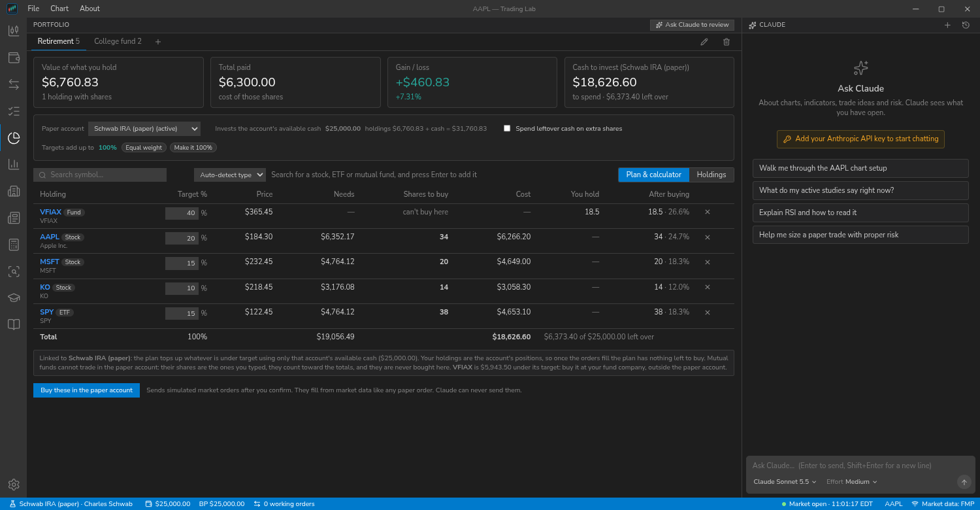The image size is (980, 510).
Task: Click the trash delete portfolio icon
Action: click(727, 42)
